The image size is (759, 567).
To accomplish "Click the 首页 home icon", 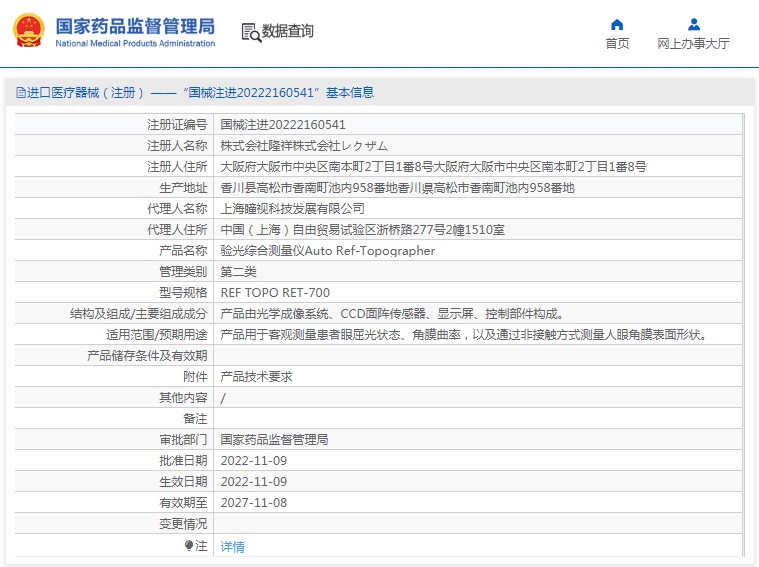I will point(617,24).
